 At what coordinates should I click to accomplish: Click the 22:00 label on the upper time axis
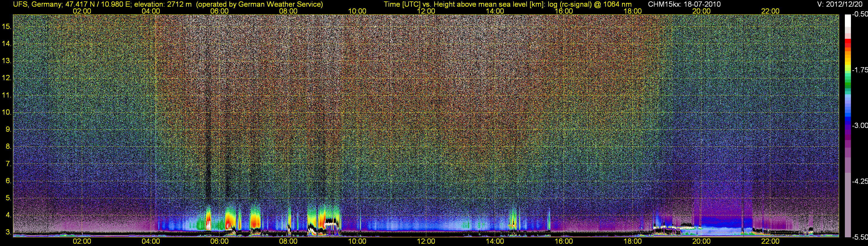click(770, 11)
